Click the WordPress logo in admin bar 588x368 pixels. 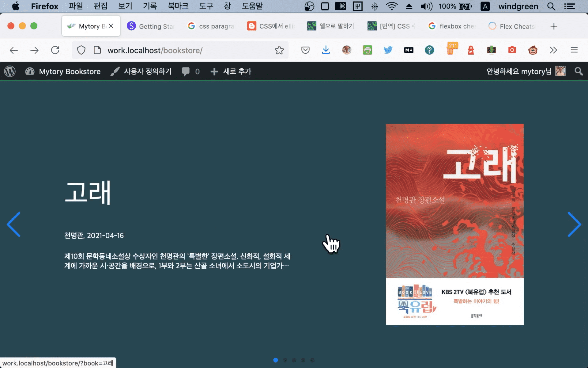coord(10,71)
